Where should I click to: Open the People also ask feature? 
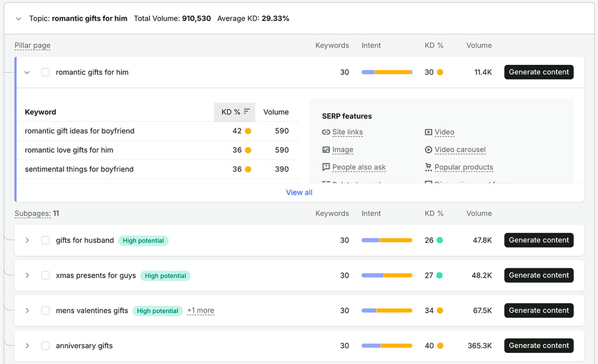pyautogui.click(x=359, y=167)
